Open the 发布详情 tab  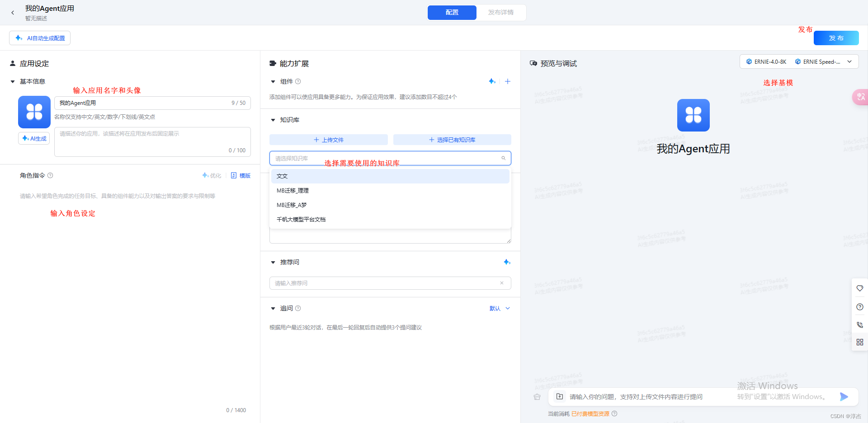[x=500, y=13]
